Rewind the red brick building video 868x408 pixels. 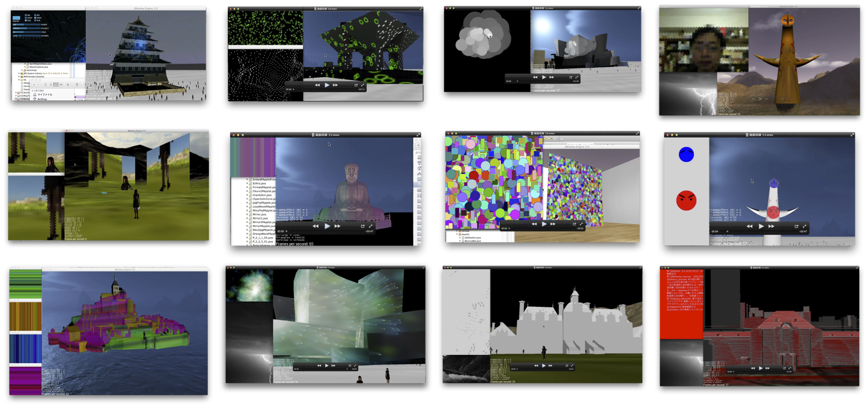(x=753, y=368)
